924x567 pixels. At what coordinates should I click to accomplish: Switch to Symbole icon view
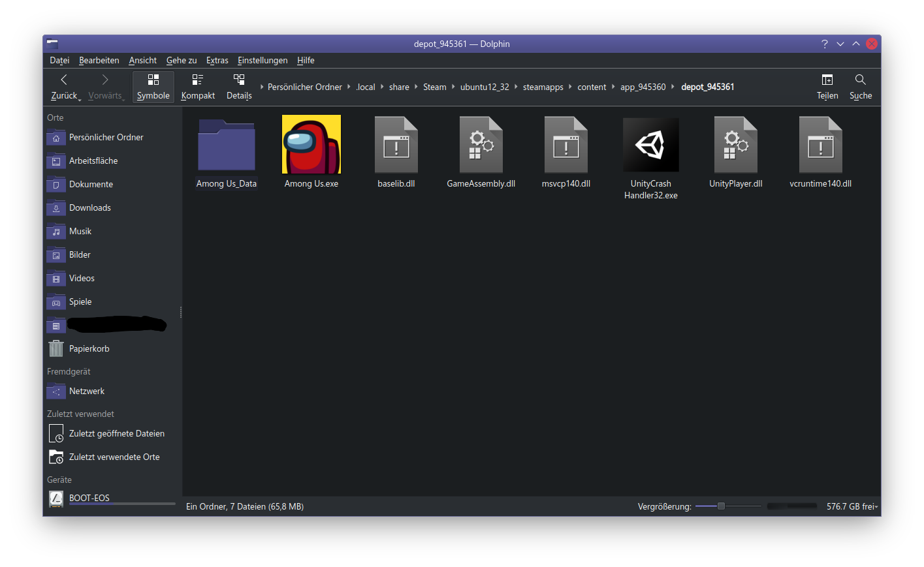pyautogui.click(x=153, y=87)
